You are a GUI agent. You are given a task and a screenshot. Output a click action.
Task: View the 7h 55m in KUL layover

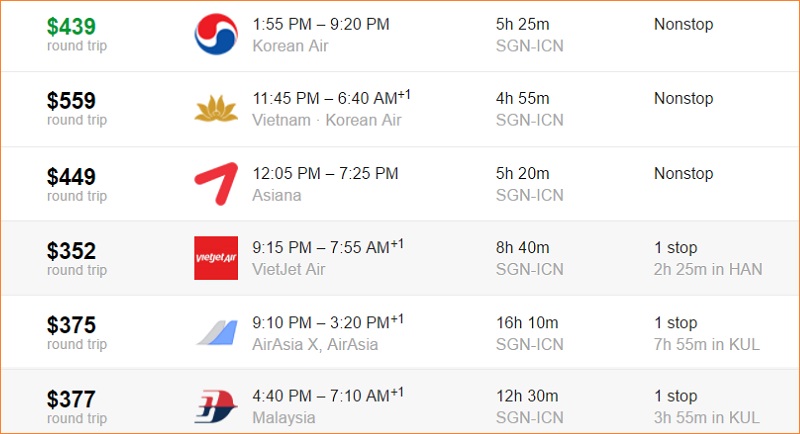707,344
